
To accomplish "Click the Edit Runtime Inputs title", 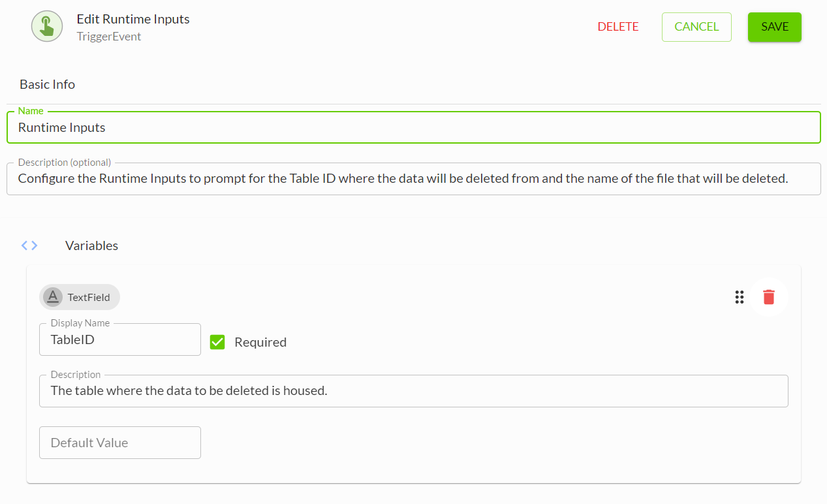I will pos(133,19).
